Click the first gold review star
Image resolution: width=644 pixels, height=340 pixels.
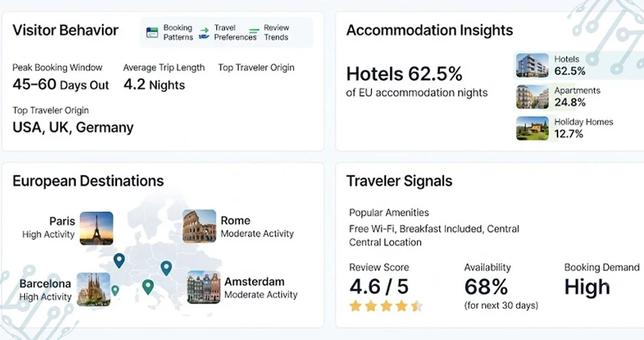click(356, 306)
